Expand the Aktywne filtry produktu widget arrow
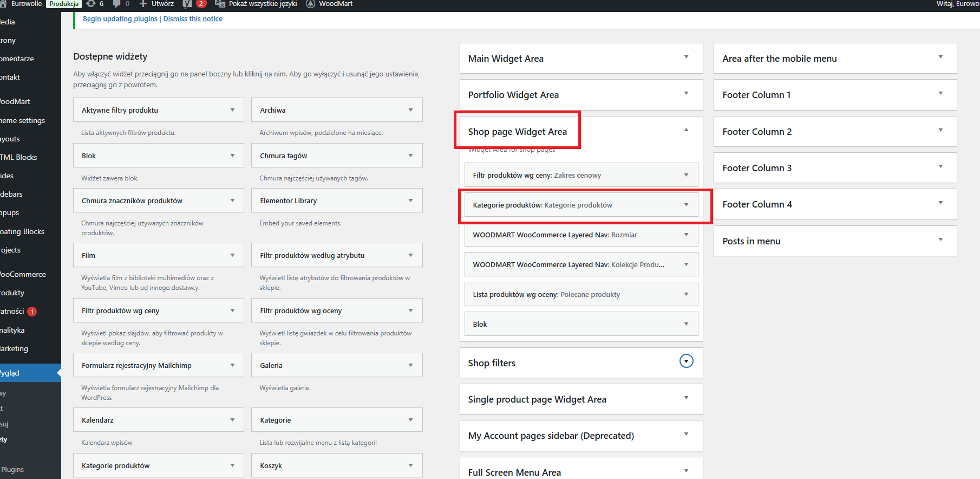Image resolution: width=980 pixels, height=479 pixels. click(x=232, y=110)
